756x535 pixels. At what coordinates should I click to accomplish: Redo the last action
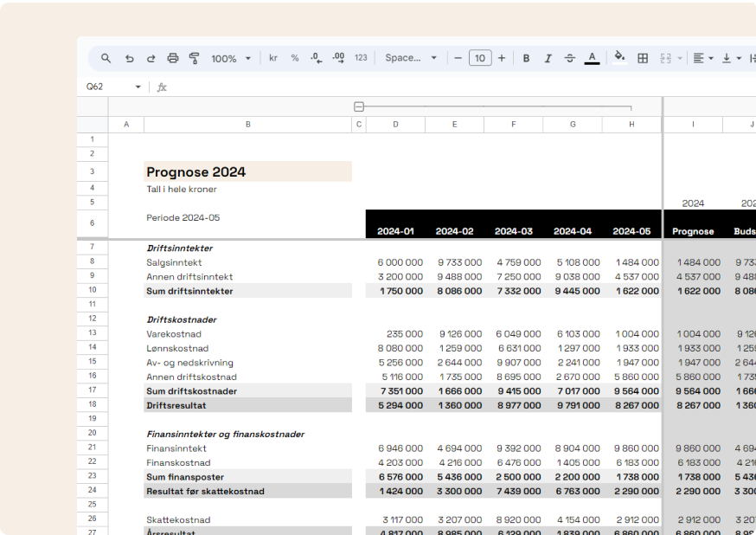(x=151, y=58)
